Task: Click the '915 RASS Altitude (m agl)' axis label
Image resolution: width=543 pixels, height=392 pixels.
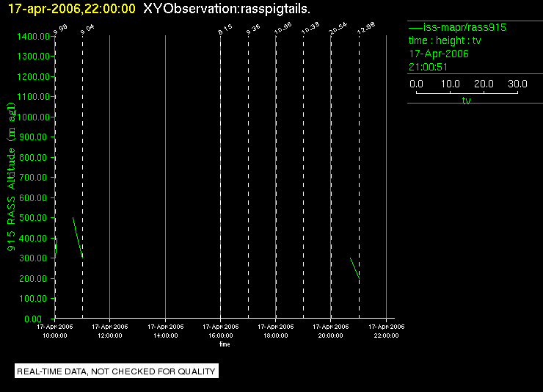Action: coord(12,177)
